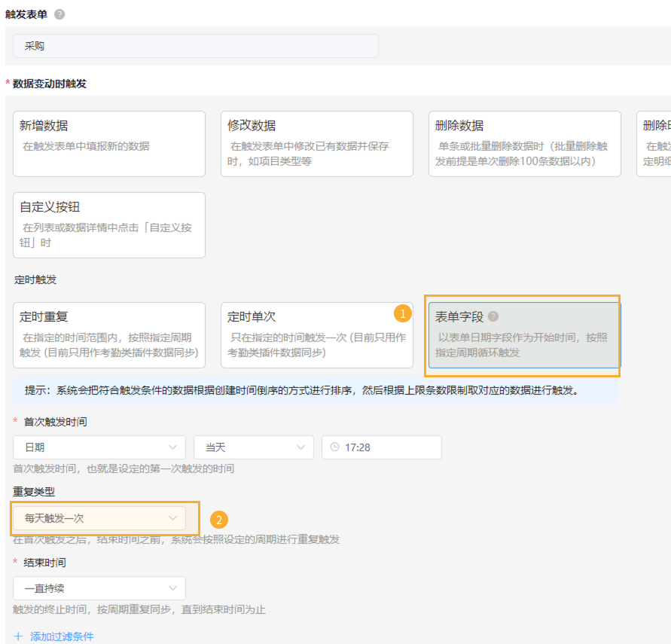The image size is (671, 644).
Task: Open the 日期 field dropdown
Action: click(x=99, y=447)
